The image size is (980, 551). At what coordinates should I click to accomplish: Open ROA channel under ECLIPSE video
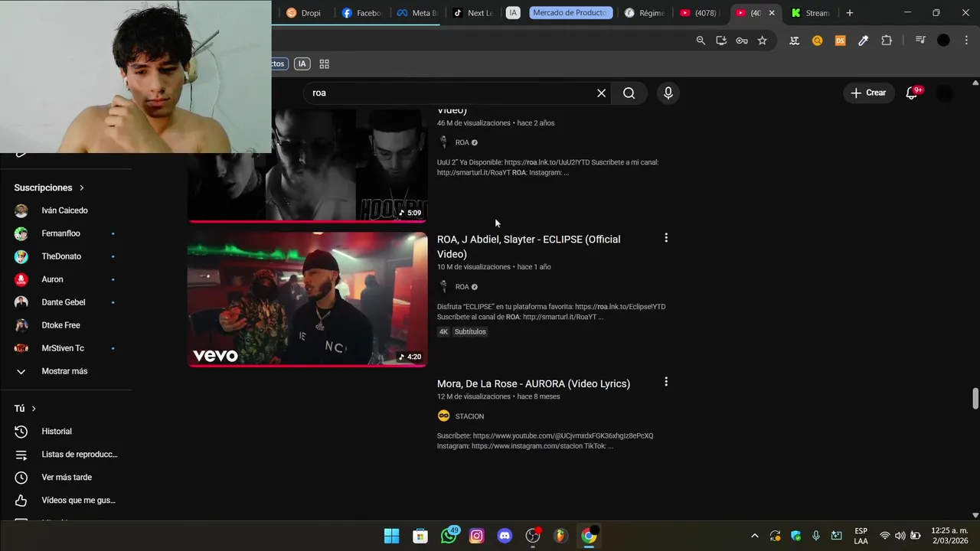click(x=462, y=287)
